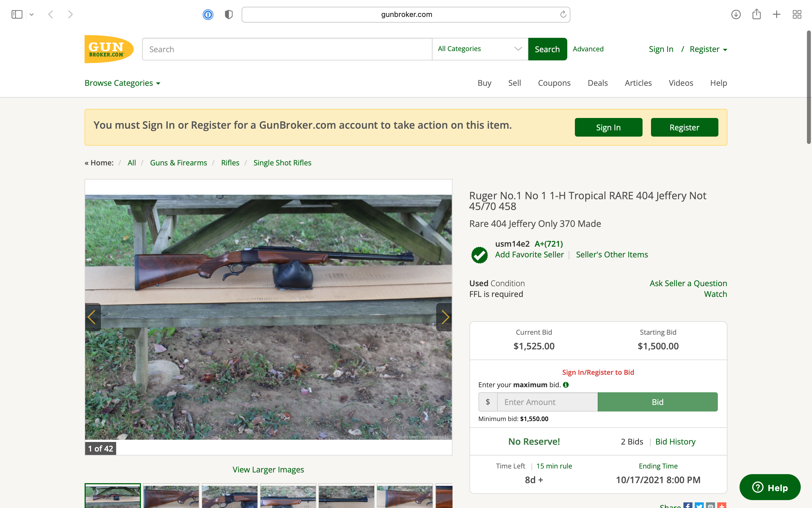Share the listing on Twitter
Image resolution: width=812 pixels, height=508 pixels.
pos(699,505)
